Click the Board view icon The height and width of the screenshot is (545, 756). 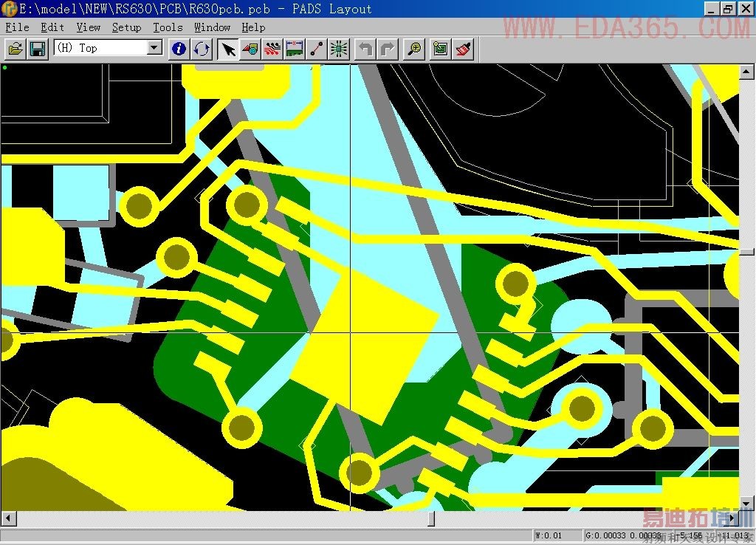click(x=441, y=49)
